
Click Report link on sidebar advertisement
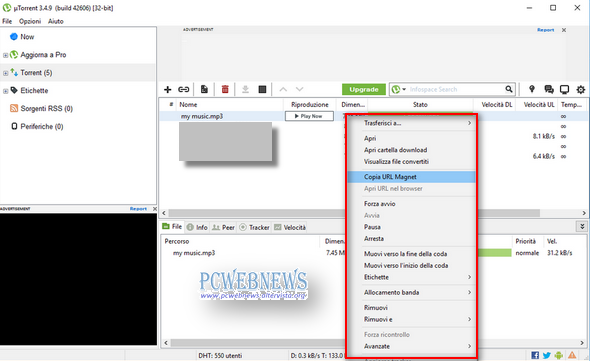[138, 209]
